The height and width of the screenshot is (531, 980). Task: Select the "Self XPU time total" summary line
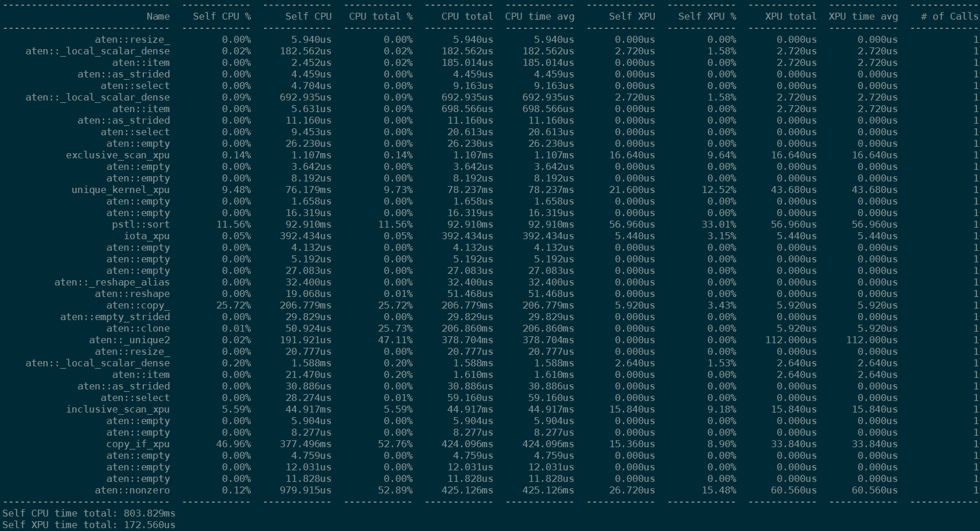tap(89, 525)
